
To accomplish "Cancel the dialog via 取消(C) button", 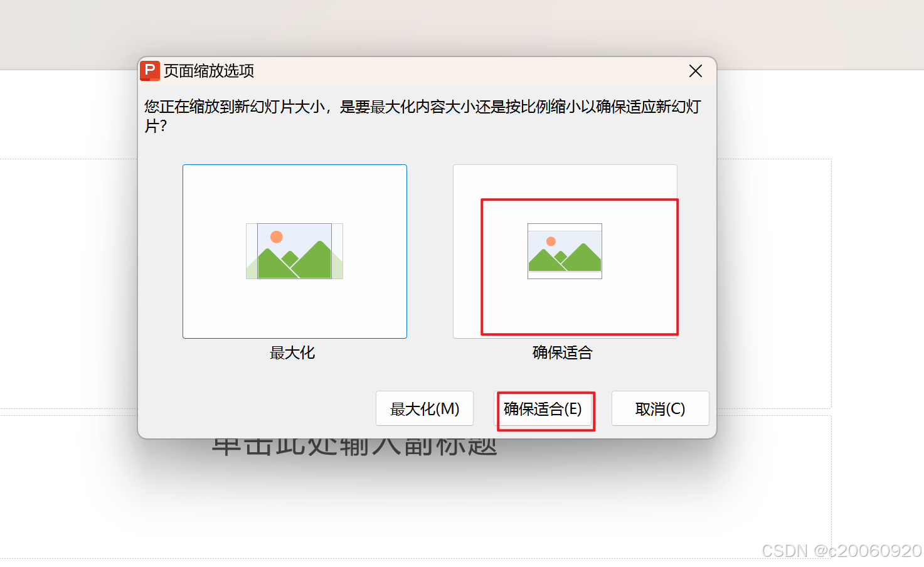I will [x=661, y=408].
